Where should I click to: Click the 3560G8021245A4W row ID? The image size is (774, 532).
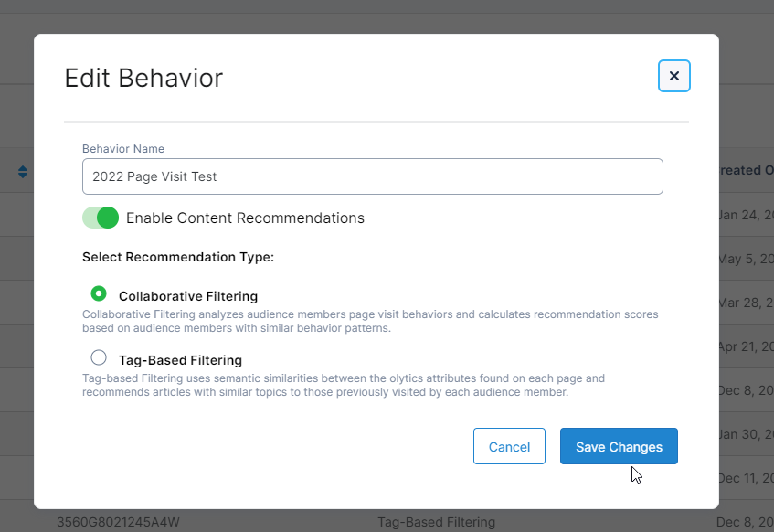click(x=118, y=523)
